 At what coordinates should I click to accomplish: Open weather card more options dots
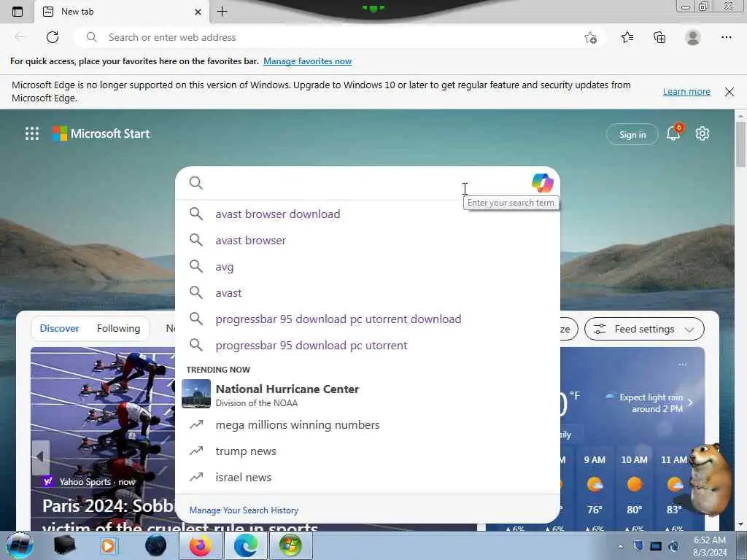tap(683, 365)
